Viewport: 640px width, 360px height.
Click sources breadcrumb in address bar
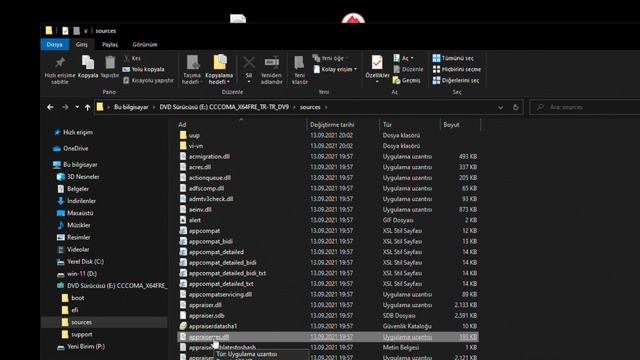coord(310,107)
